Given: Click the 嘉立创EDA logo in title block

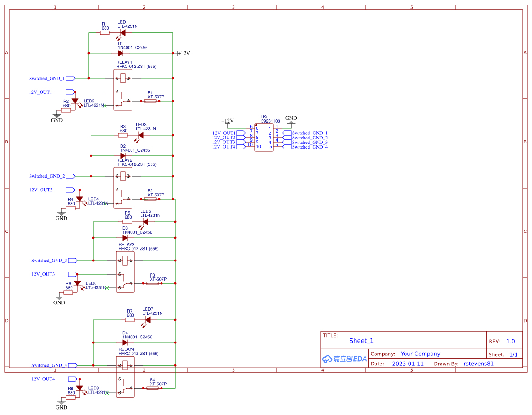Looking at the screenshot, I should click(x=344, y=359).
